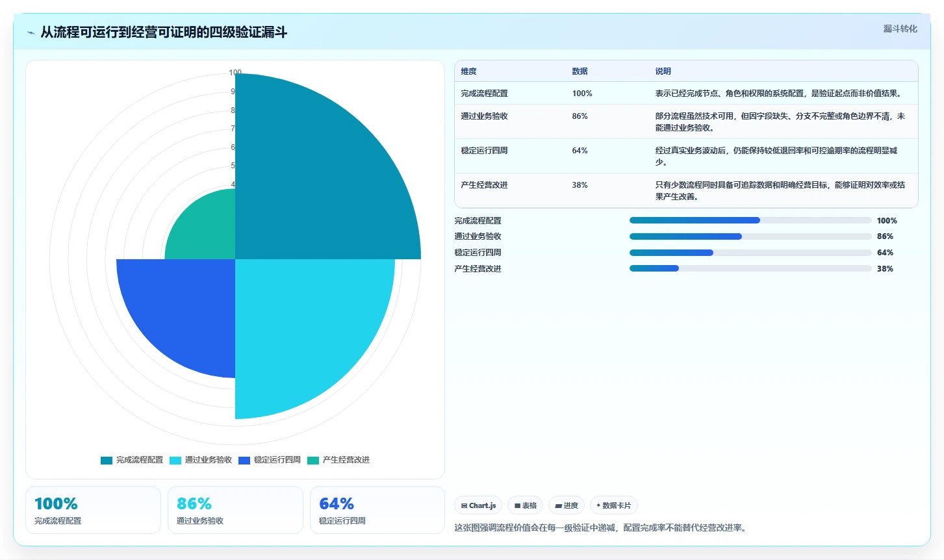Click the lightning icon beside the title
944x560 pixels.
click(x=31, y=32)
